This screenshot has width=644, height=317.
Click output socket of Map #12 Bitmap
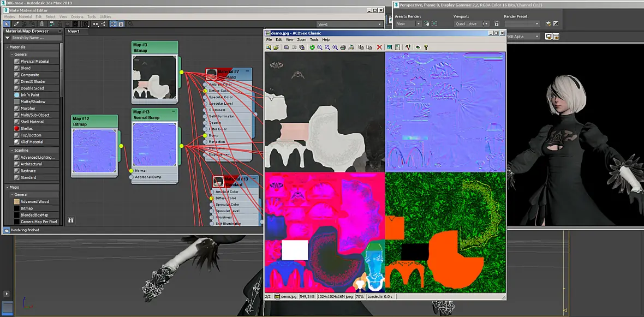pyautogui.click(x=121, y=146)
